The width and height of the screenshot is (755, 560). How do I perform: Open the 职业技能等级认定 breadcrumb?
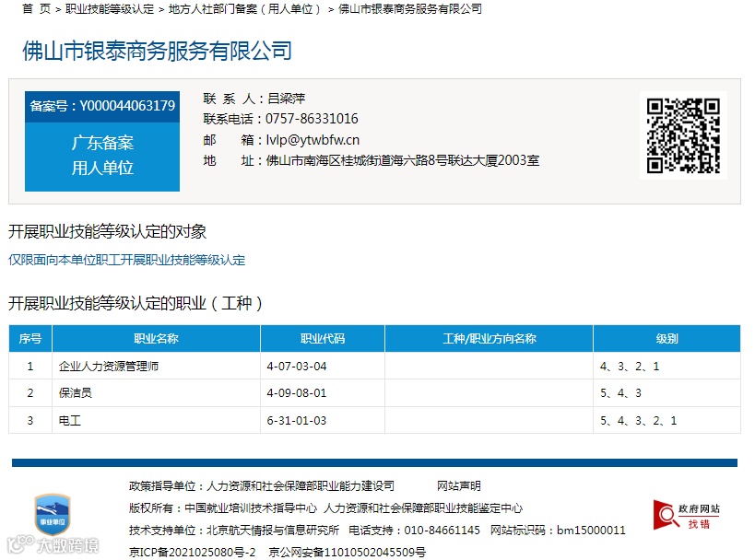(110, 8)
